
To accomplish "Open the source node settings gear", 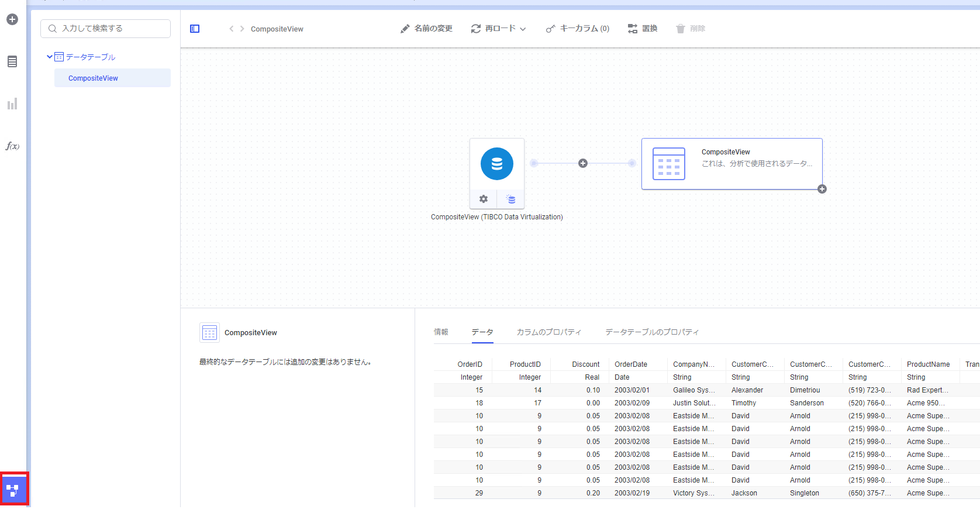I will (x=484, y=199).
